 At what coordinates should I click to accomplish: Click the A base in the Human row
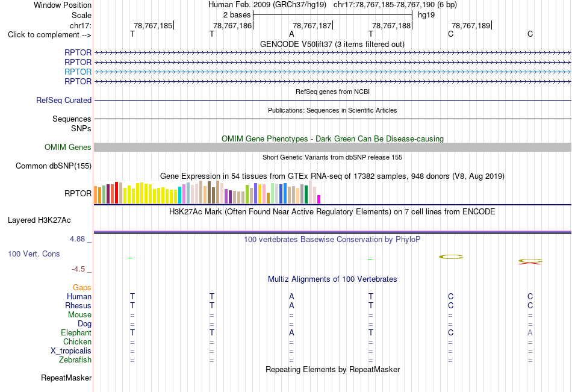coord(291,296)
